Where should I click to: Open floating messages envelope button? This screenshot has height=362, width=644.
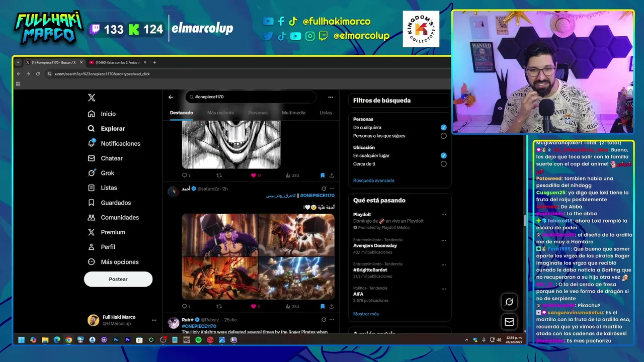509,322
